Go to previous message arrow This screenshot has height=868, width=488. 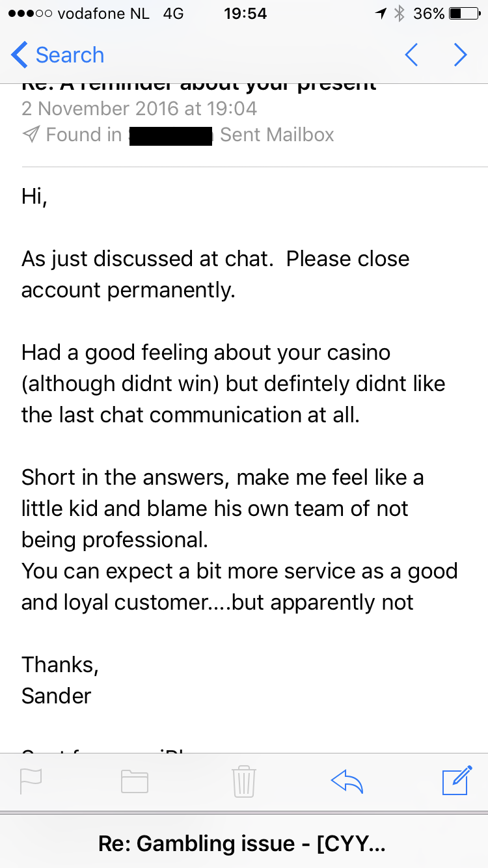(411, 55)
